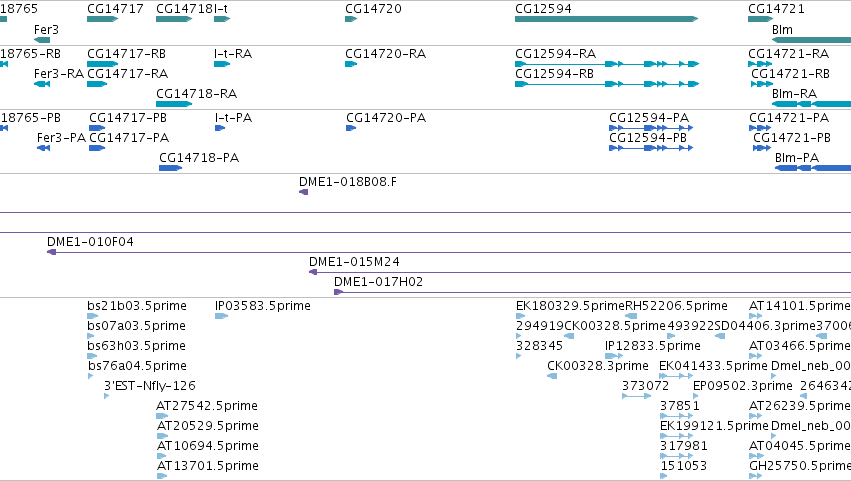Select protein Blm-PA
The image size is (851, 481).
[797, 158]
